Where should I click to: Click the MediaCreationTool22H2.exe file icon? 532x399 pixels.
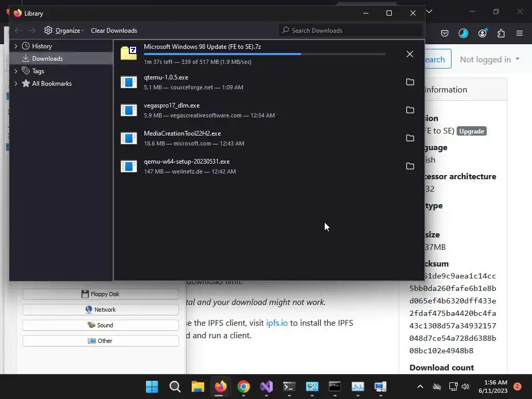(x=129, y=138)
